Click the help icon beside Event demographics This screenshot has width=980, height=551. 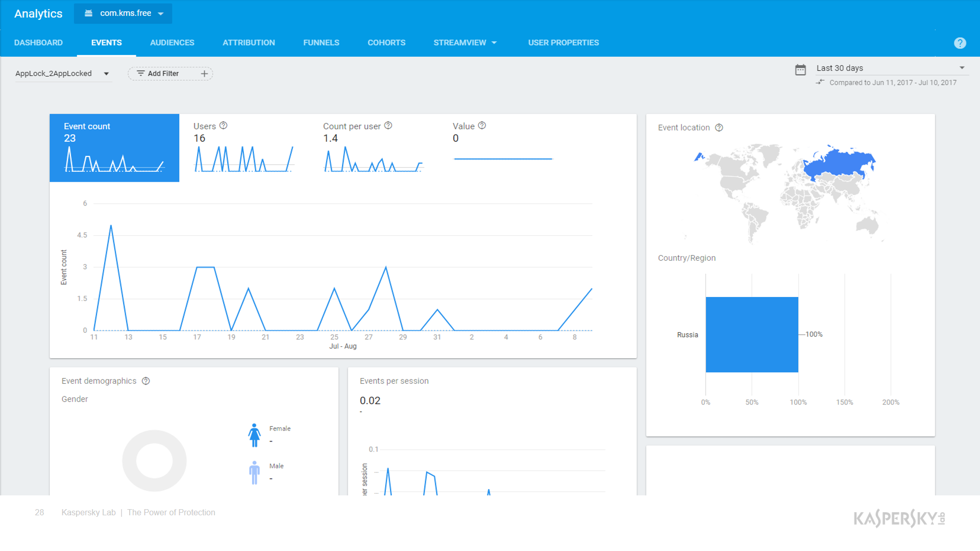pyautogui.click(x=145, y=381)
